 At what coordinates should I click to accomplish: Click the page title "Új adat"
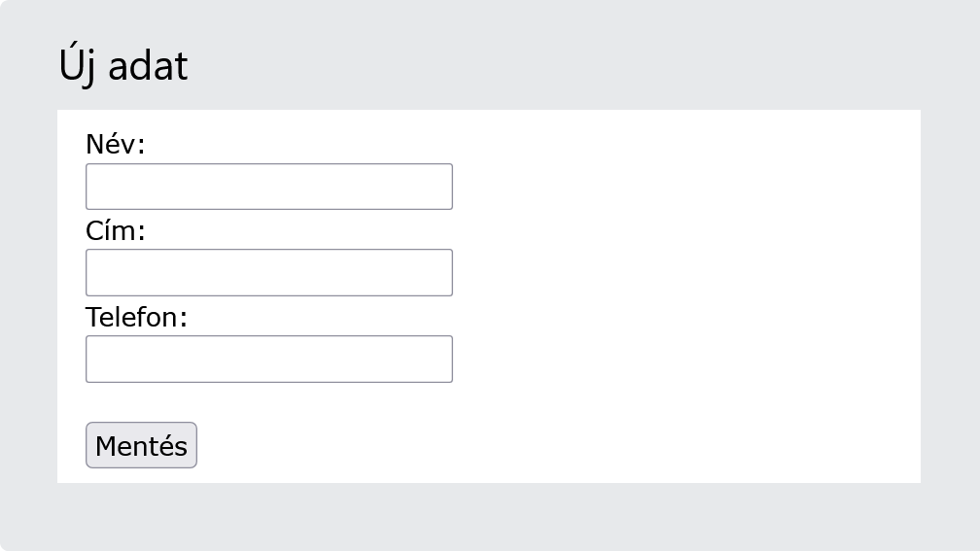point(123,66)
